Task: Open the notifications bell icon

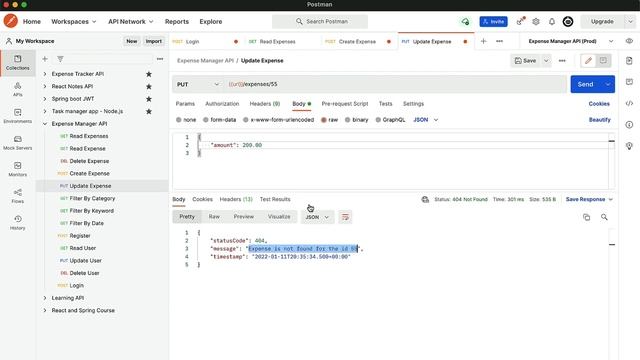Action: point(552,22)
